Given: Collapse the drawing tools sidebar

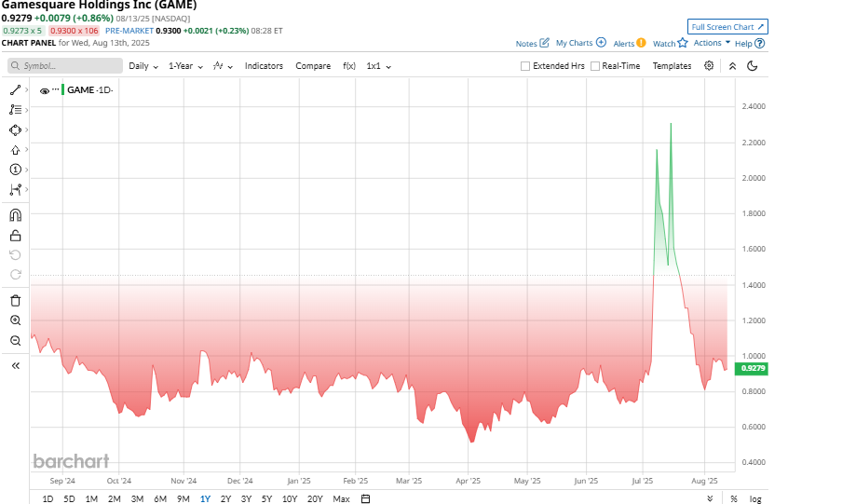Looking at the screenshot, I should click(15, 366).
